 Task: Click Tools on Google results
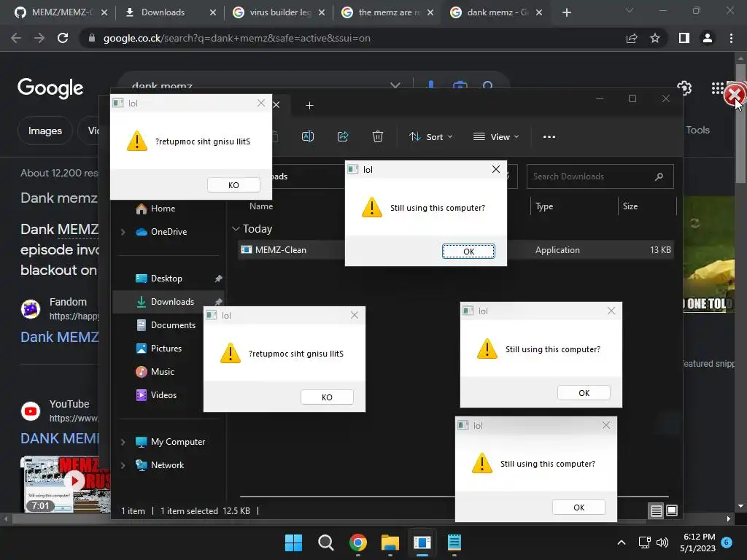(697, 130)
